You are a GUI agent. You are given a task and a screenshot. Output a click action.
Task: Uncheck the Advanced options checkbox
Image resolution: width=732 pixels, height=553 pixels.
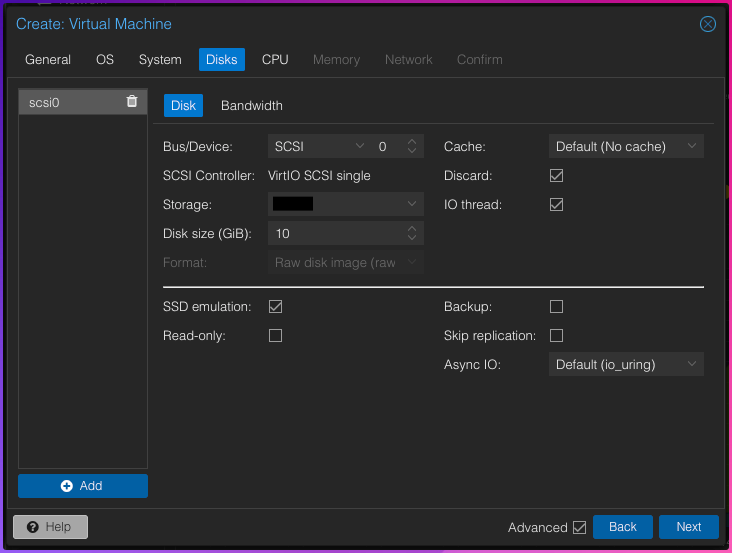pos(579,528)
